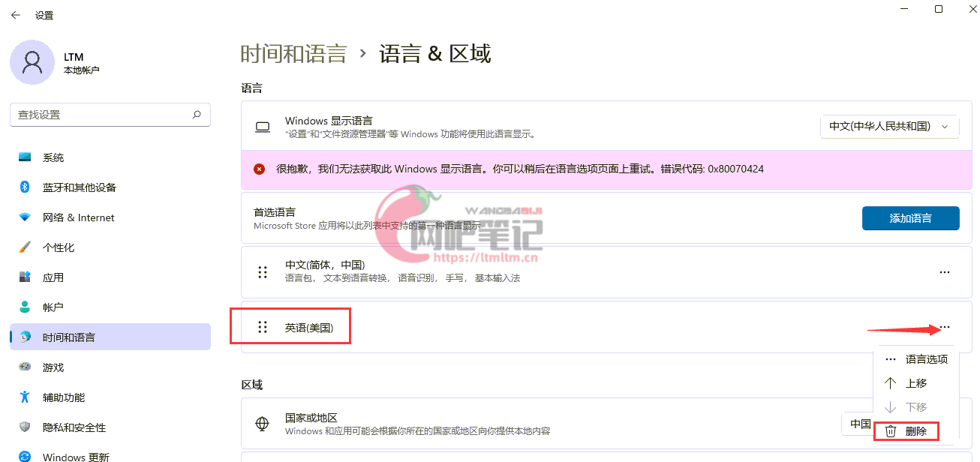The width and height of the screenshot is (980, 462).
Task: Open 蓝牙和其他设备 settings
Action: [110, 187]
